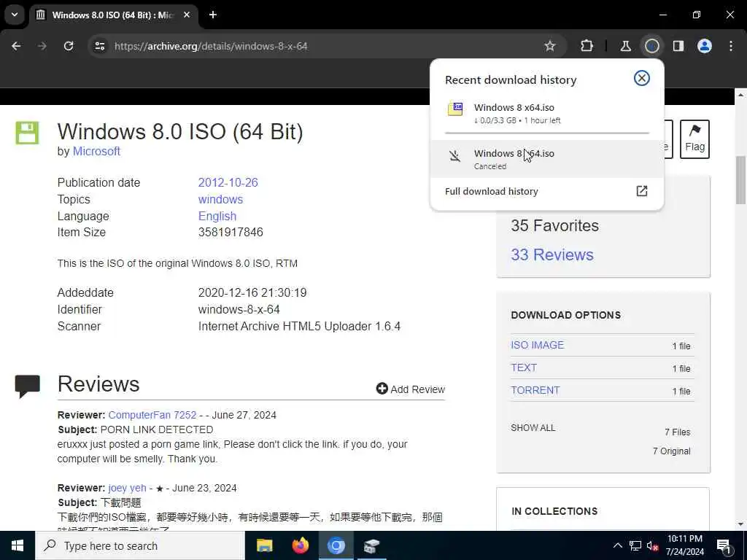This screenshot has width=747, height=560.
Task: Bookmark this page with the star icon
Action: [550, 46]
